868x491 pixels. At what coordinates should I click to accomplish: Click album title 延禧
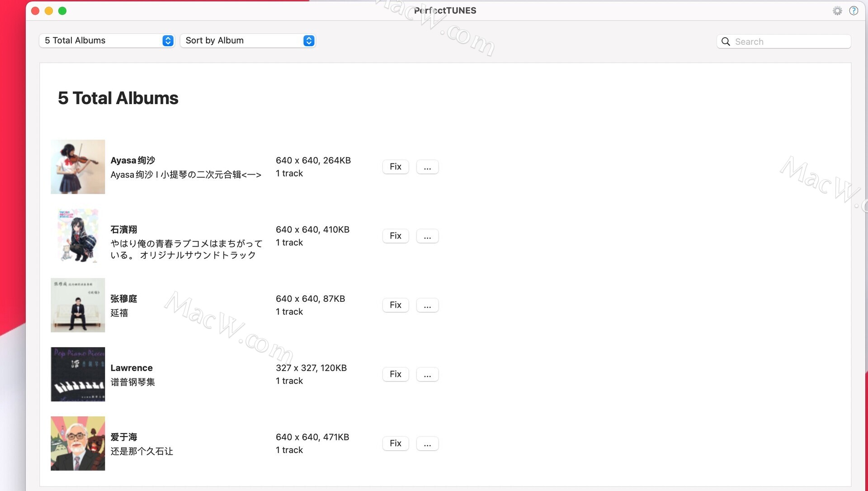tap(119, 313)
